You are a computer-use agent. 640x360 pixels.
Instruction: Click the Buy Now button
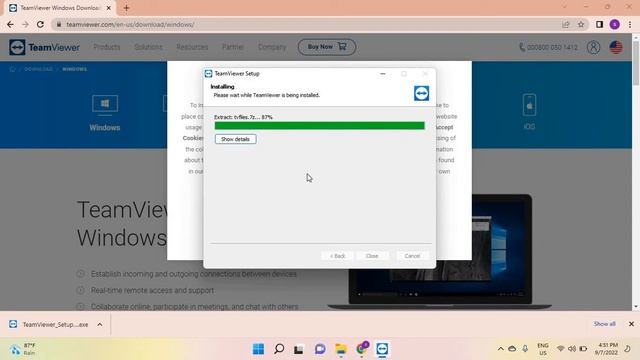(x=327, y=47)
